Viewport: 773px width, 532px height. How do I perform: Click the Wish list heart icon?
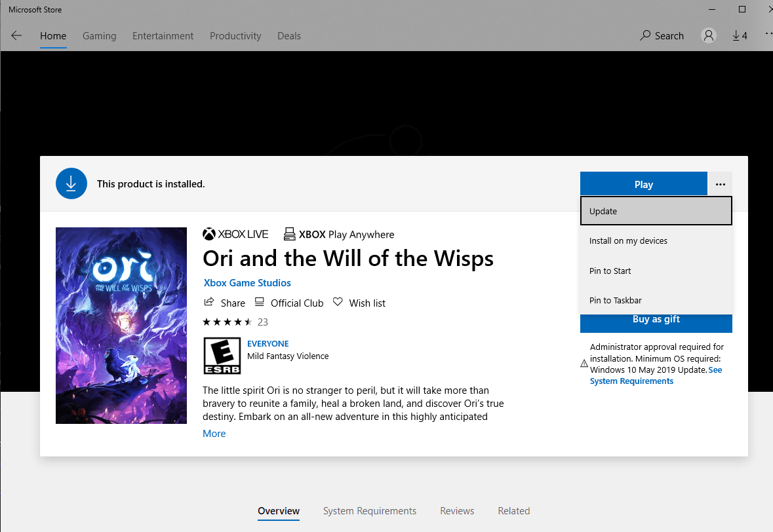pyautogui.click(x=338, y=302)
